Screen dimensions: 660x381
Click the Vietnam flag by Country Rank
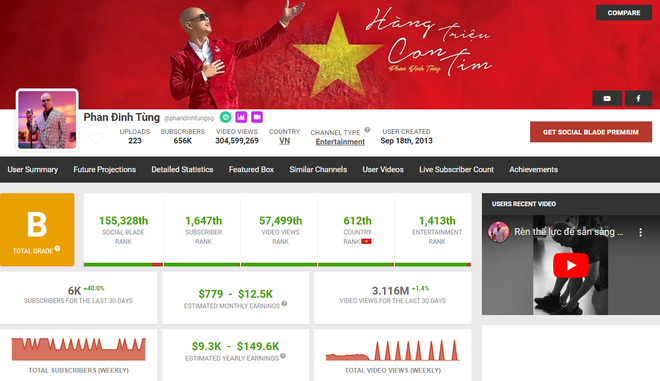[367, 242]
